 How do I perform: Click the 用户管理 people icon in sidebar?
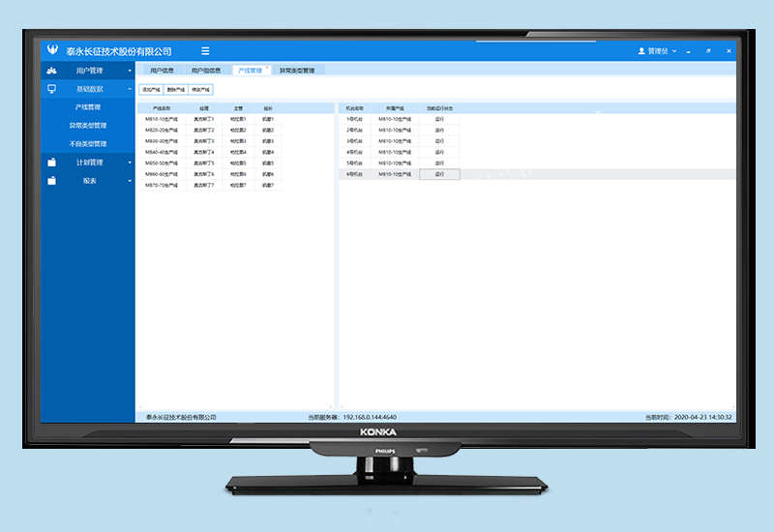point(51,71)
